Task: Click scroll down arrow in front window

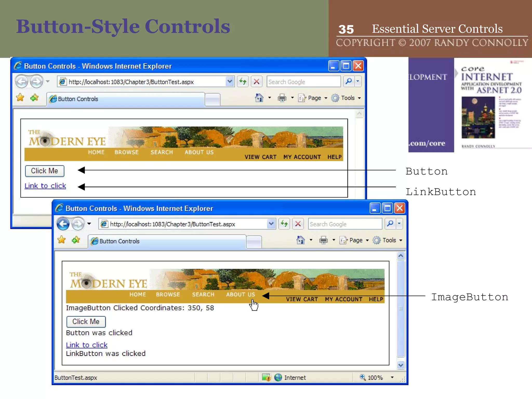Action: pos(401,365)
